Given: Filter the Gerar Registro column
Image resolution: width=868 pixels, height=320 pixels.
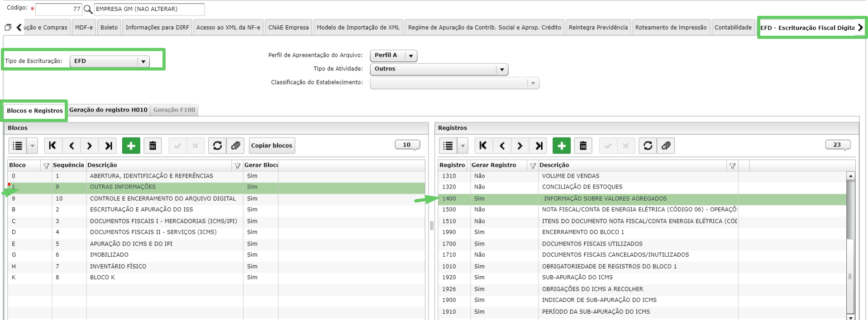Looking at the screenshot, I should coord(533,166).
